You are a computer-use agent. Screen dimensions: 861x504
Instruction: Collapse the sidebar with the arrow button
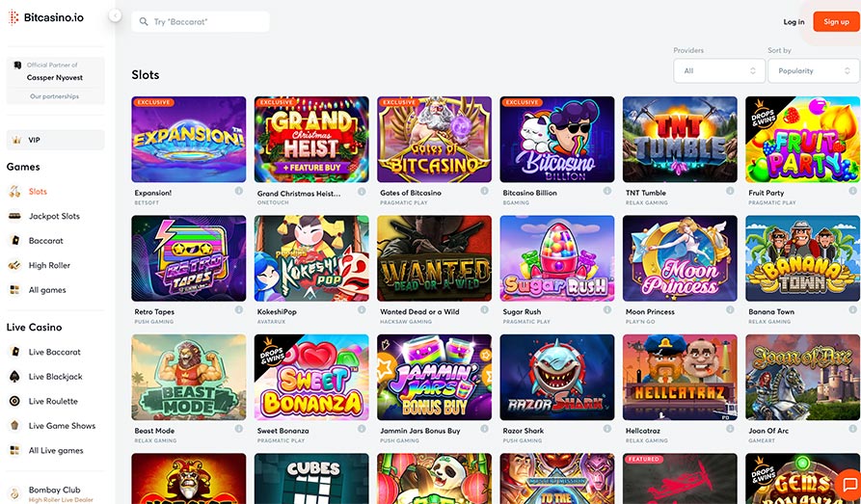point(116,15)
